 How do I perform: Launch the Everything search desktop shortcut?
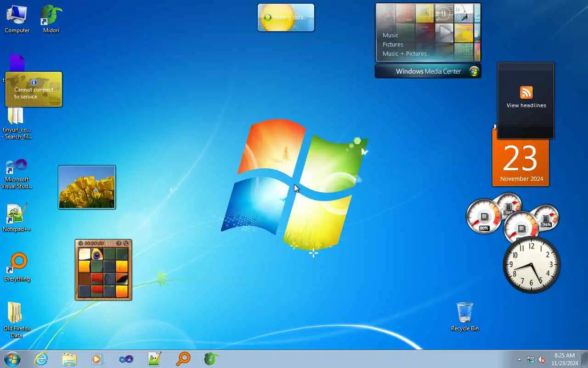pyautogui.click(x=17, y=267)
